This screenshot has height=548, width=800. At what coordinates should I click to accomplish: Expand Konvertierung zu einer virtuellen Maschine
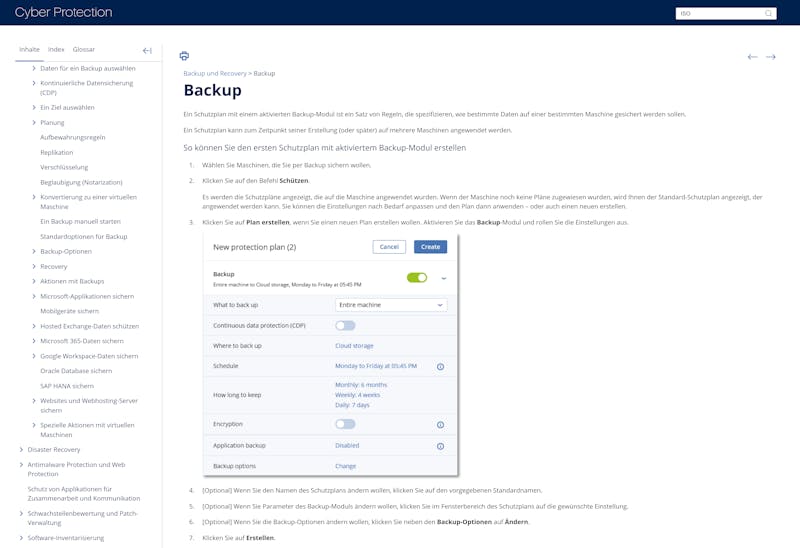pos(34,197)
